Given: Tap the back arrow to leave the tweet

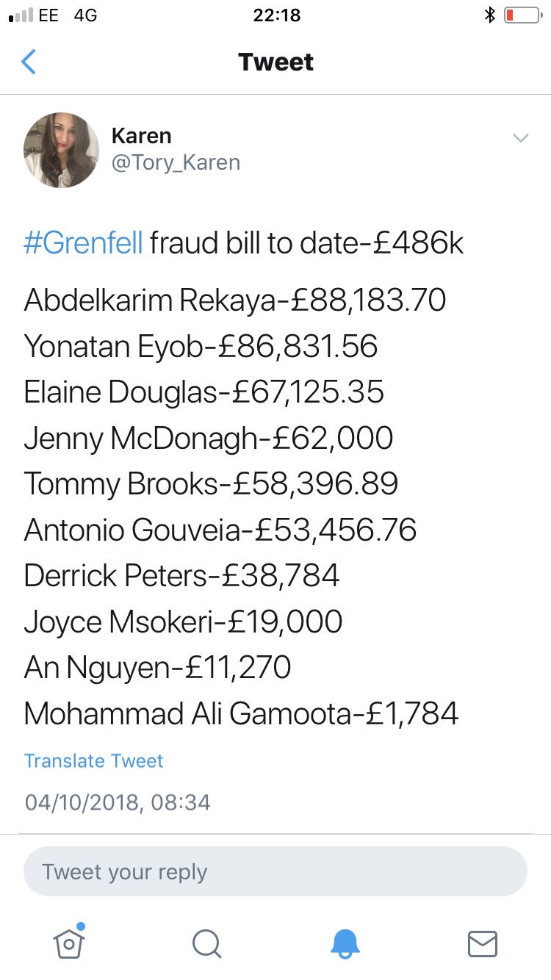Looking at the screenshot, I should [x=29, y=62].
